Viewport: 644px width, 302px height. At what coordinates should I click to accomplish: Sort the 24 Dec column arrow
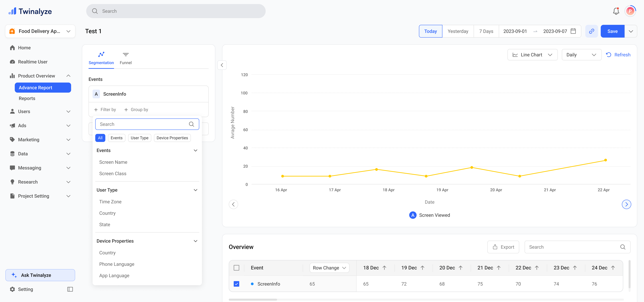coord(613,268)
